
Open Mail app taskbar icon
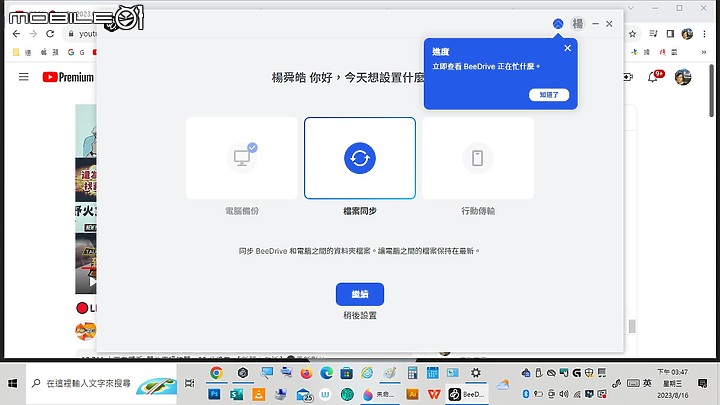click(x=304, y=394)
